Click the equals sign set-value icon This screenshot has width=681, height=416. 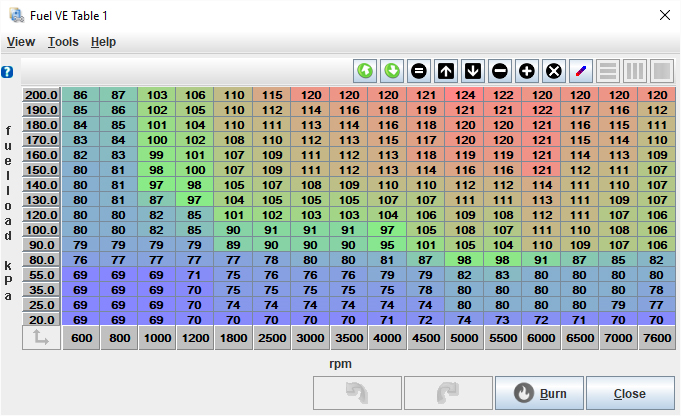[x=419, y=72]
